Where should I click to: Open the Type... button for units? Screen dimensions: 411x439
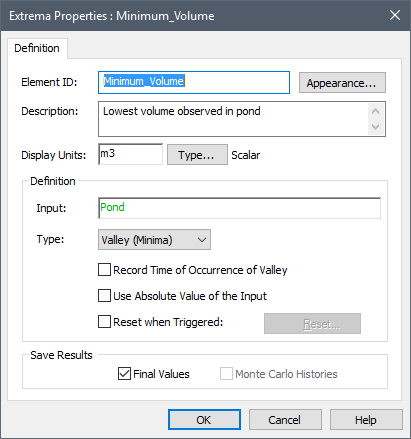197,155
